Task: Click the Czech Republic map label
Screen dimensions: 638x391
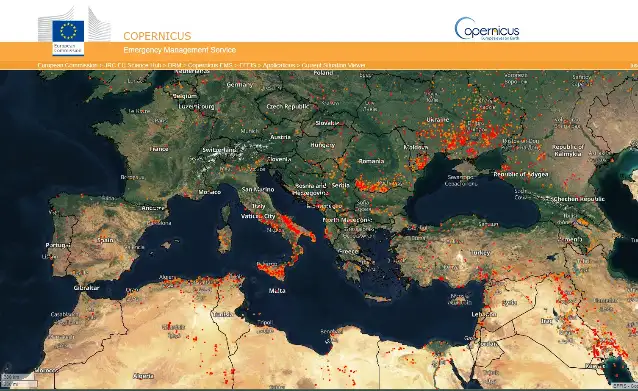Action: point(287,107)
